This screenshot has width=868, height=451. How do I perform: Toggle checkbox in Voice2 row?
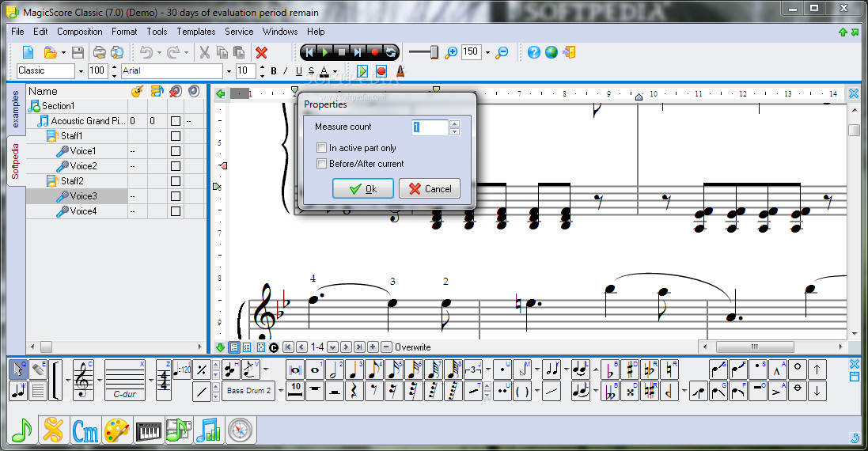tap(176, 166)
